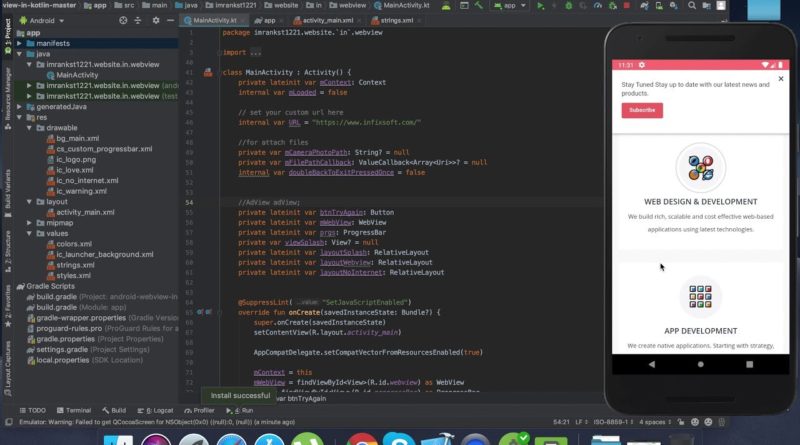Open the app run configuration dropdown
Screen dimensions: 800x445
[x=509, y=6]
